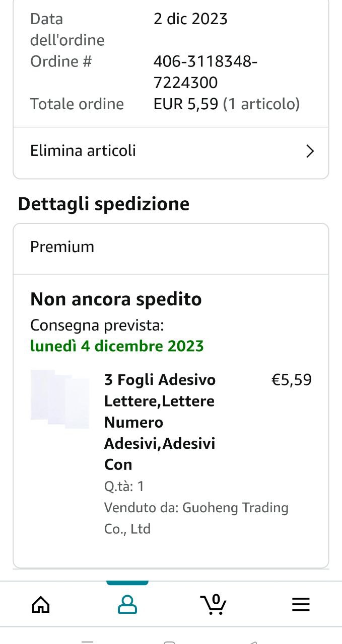342x644 pixels.
Task: Tap the item price €5,59
Action: (292, 380)
